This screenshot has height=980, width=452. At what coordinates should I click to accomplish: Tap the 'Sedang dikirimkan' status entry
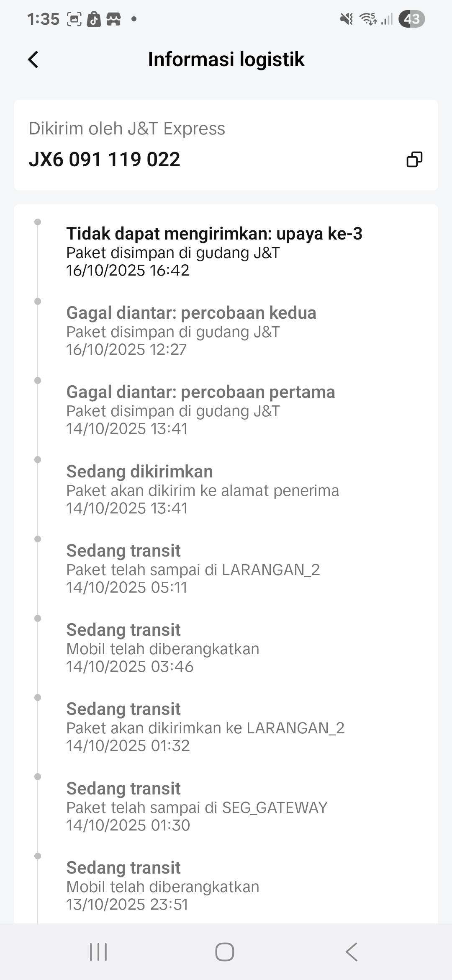139,472
